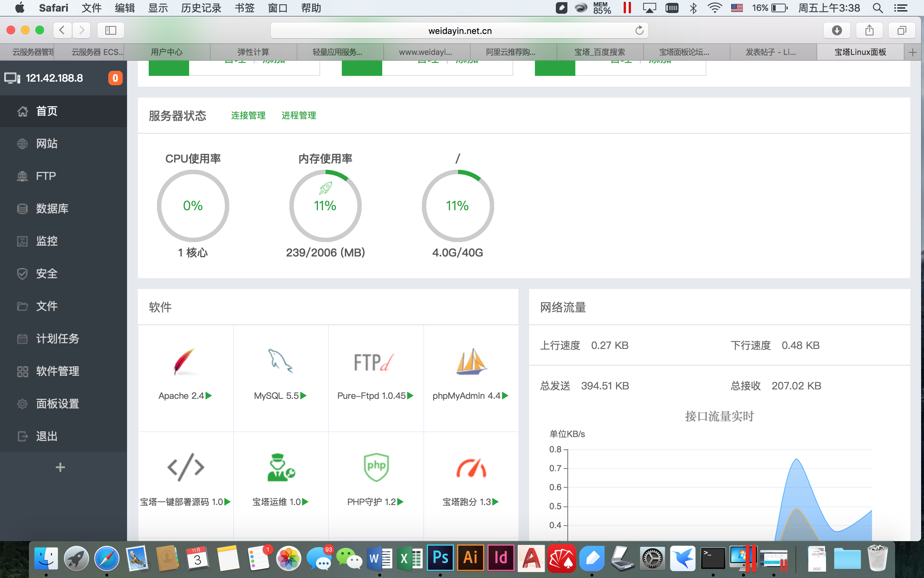This screenshot has height=578, width=924.
Task: Go forward in Safari history
Action: tap(81, 30)
